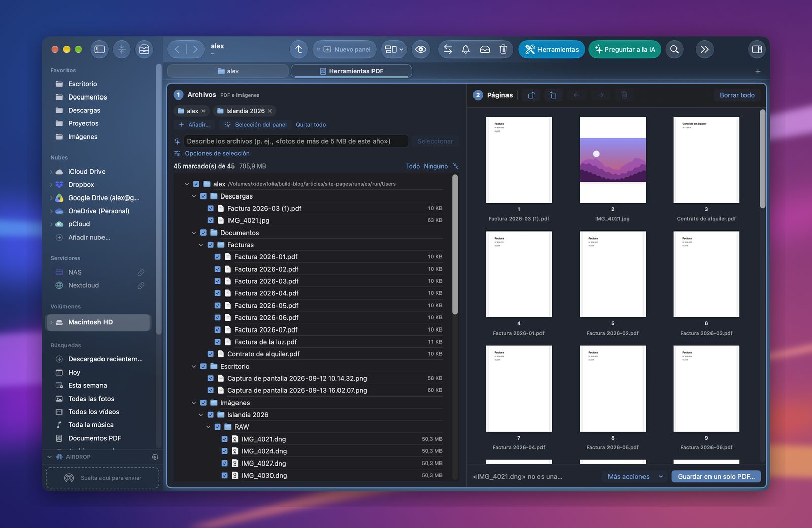Uncheck the Descargas folder checkbox

[x=204, y=196]
